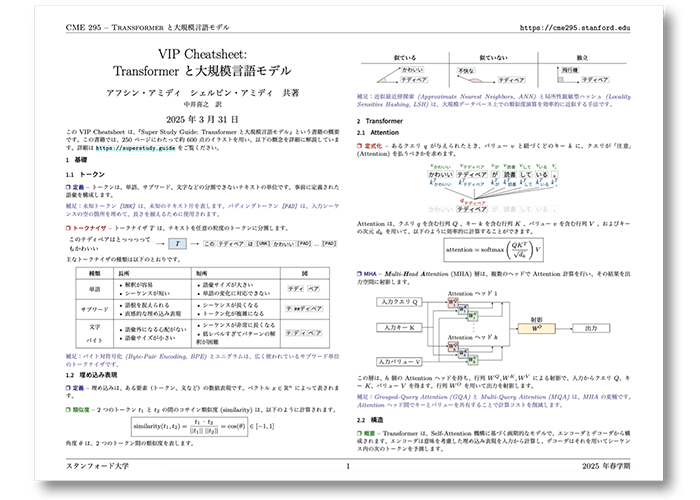The width and height of the screenshot is (700, 500).
Task: Click table cell 'トークン化が複雑になる'
Action: tap(233, 314)
